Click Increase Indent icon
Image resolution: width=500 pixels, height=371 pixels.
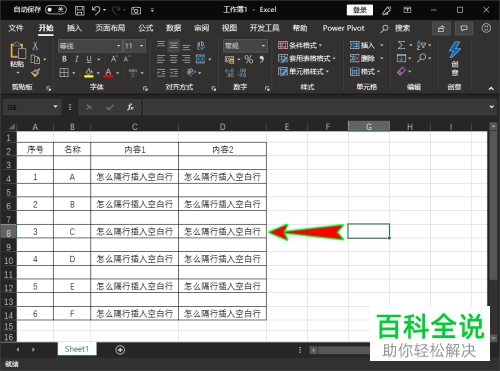click(174, 73)
